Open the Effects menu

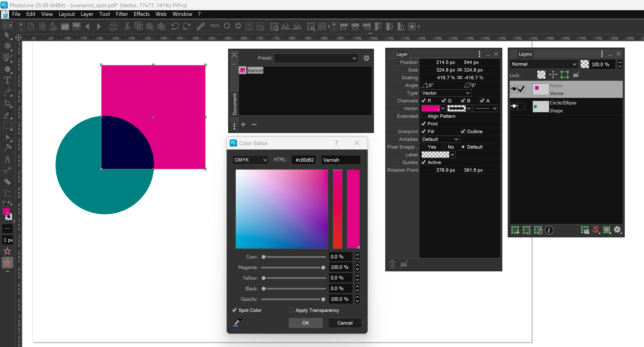pos(141,14)
